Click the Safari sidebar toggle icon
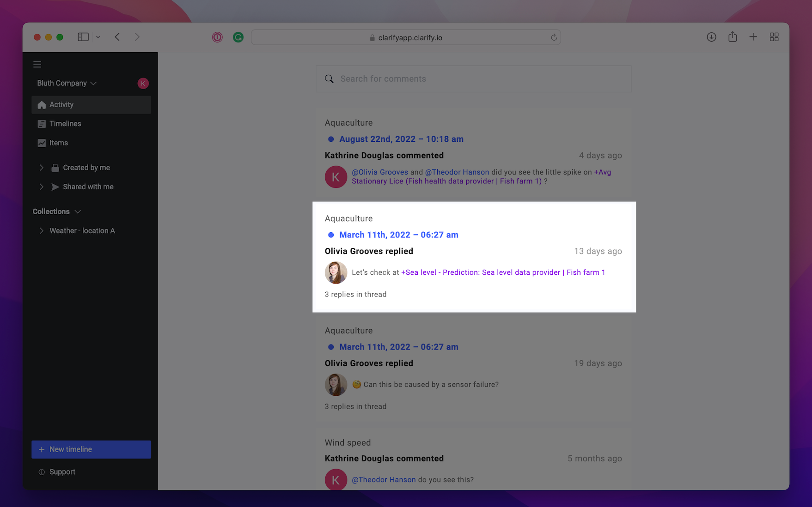Screen dimensions: 812x507 point(83,37)
